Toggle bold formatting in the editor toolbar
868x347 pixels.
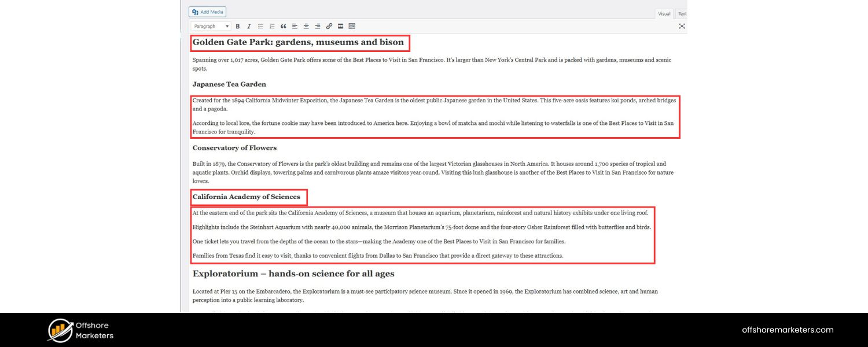[x=237, y=26]
